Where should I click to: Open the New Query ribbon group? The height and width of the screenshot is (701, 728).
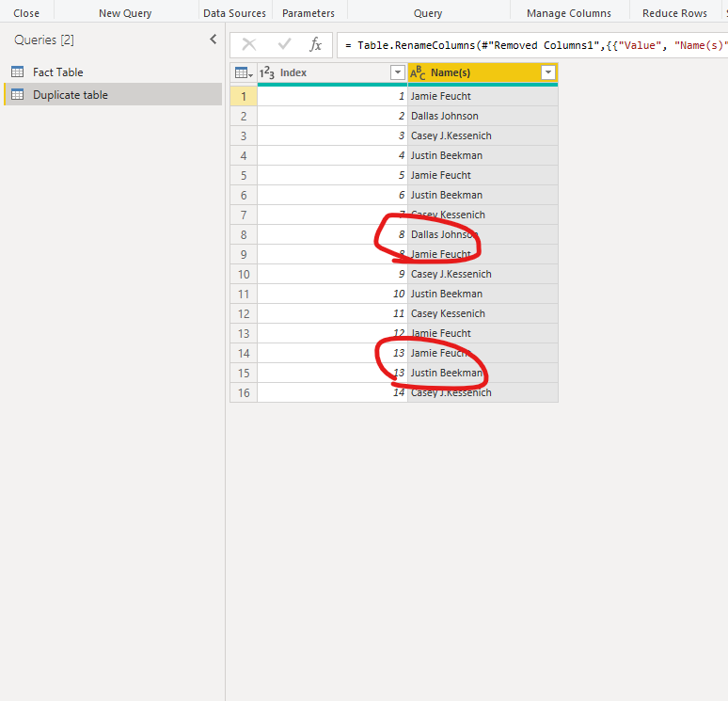(125, 13)
